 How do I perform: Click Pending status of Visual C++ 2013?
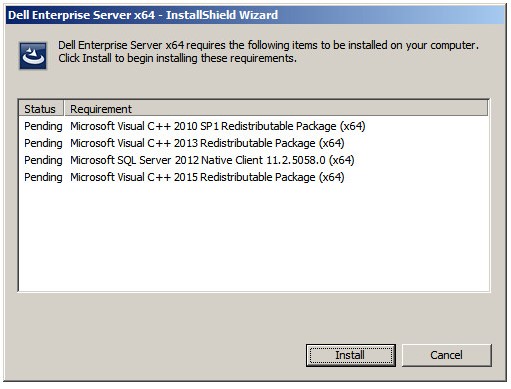43,144
